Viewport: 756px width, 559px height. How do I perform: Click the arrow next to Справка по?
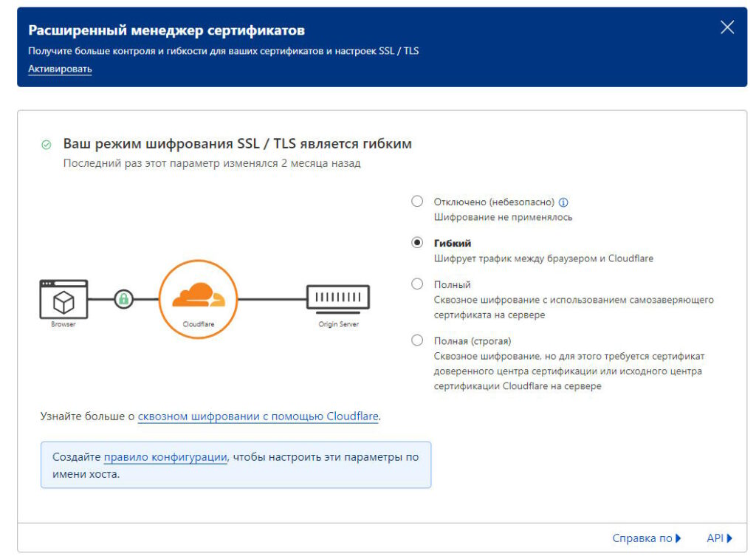pyautogui.click(x=678, y=538)
